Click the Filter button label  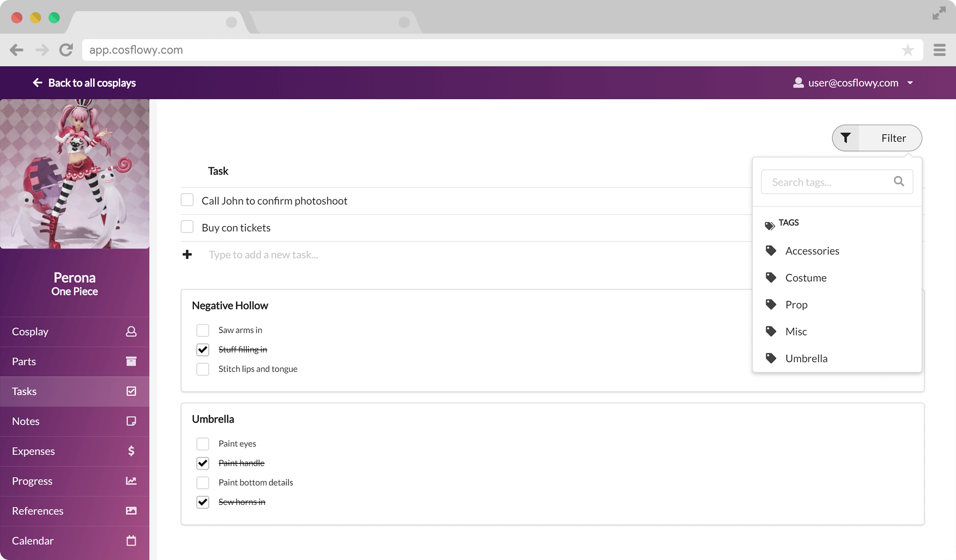(x=893, y=138)
